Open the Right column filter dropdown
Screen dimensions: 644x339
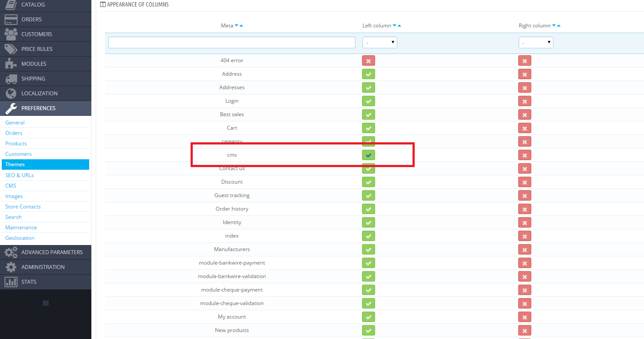(x=536, y=42)
